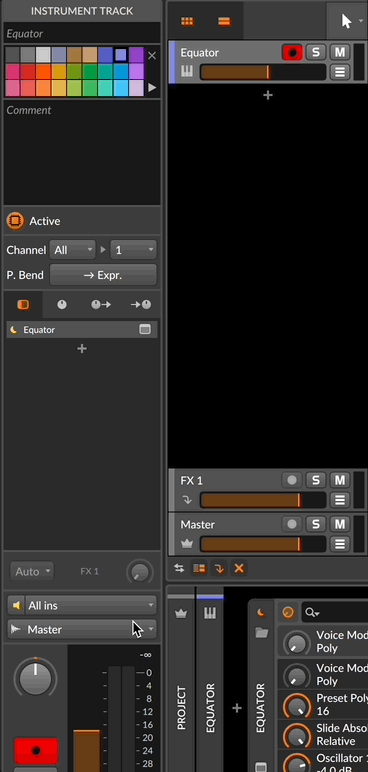
Task: Toggle the input monitor speaker icon
Action: pos(16,606)
